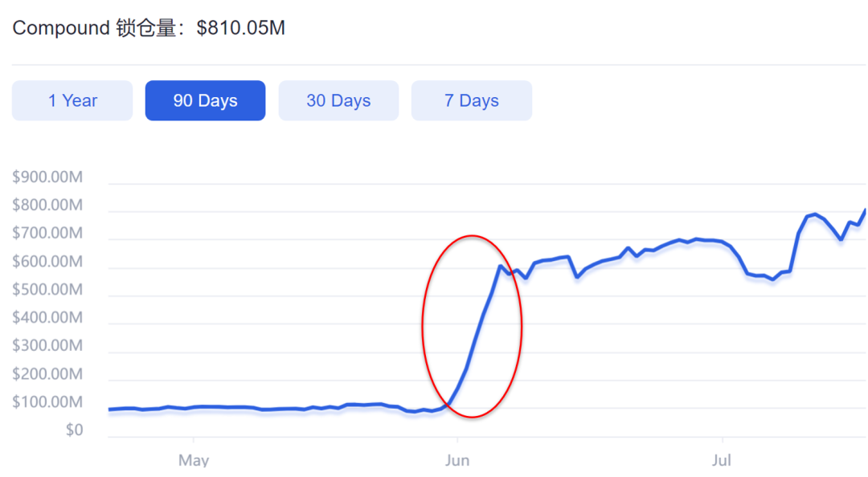Select the 90 Days range tab

pyautogui.click(x=206, y=100)
